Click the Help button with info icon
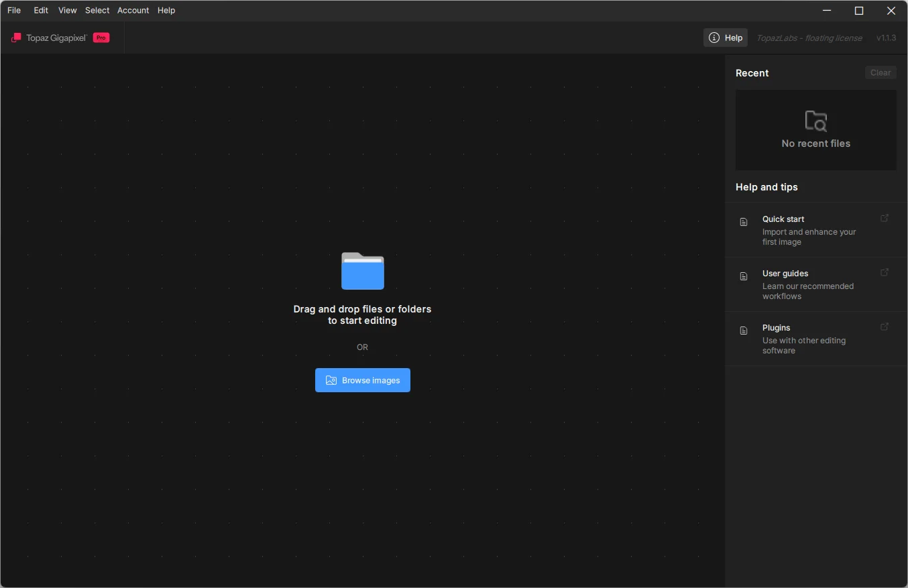This screenshot has height=588, width=908. click(726, 38)
